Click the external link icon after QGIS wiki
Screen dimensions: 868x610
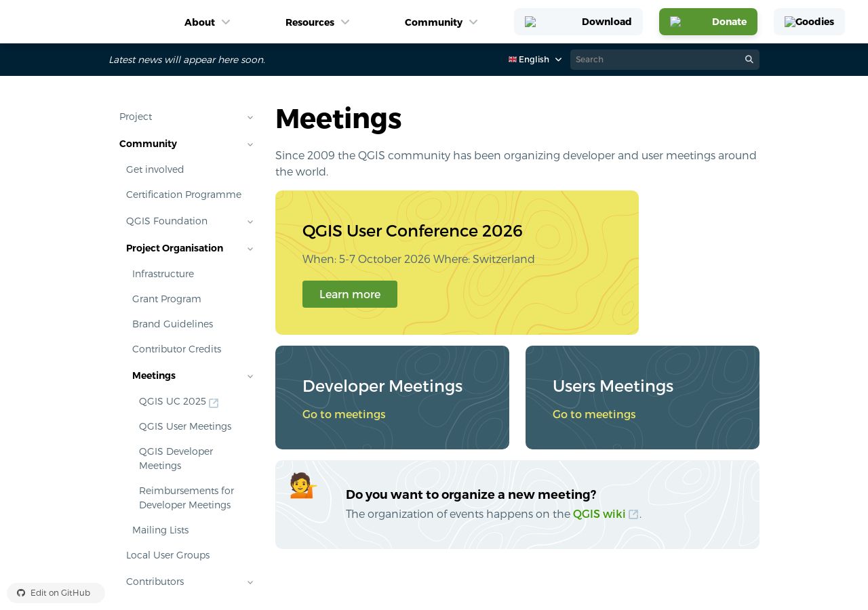point(633,514)
